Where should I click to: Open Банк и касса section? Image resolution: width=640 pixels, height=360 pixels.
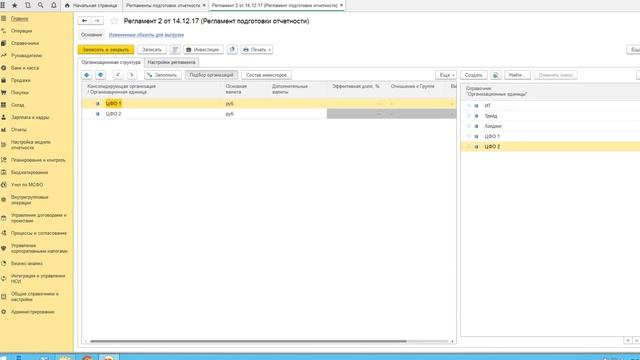24,68
